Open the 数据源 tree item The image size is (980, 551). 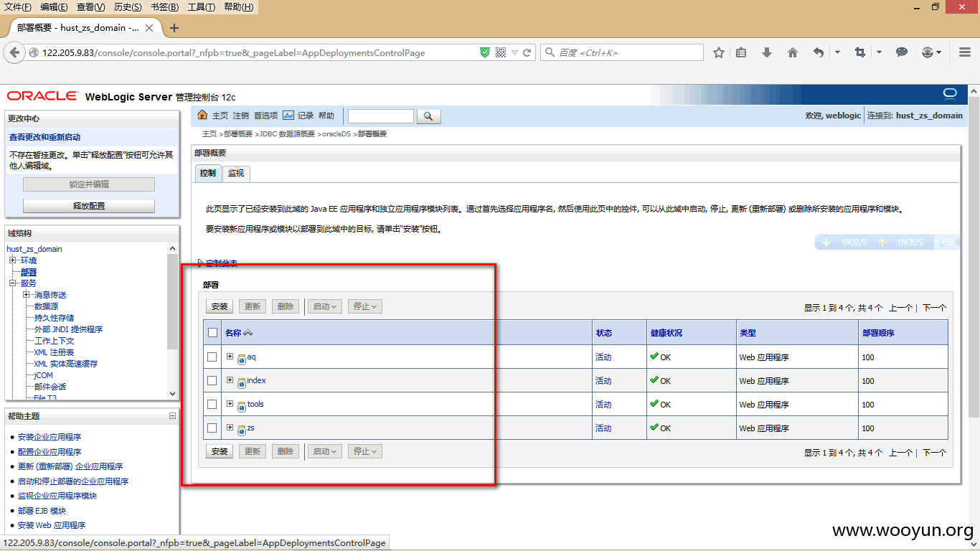[47, 306]
